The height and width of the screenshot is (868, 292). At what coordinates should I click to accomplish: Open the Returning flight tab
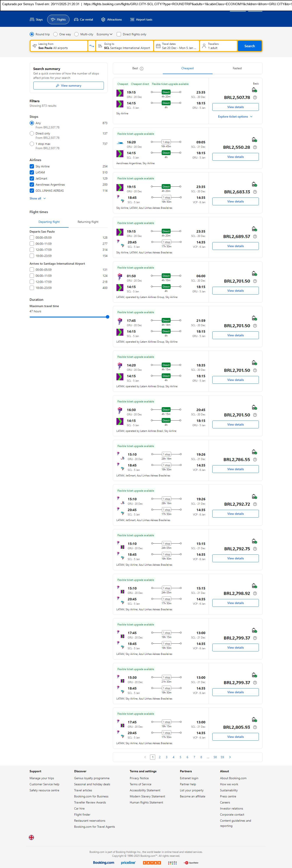(x=88, y=222)
